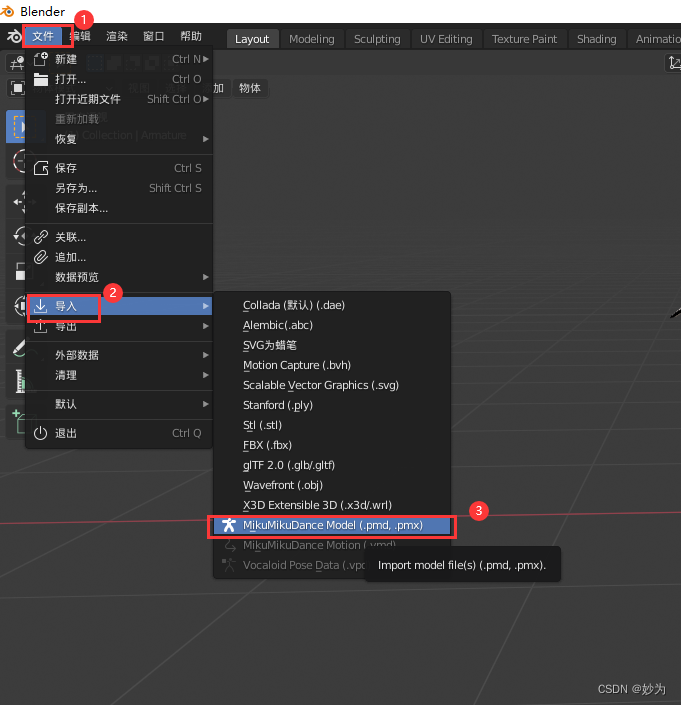Import Alembic (.abc) file

coord(332,325)
